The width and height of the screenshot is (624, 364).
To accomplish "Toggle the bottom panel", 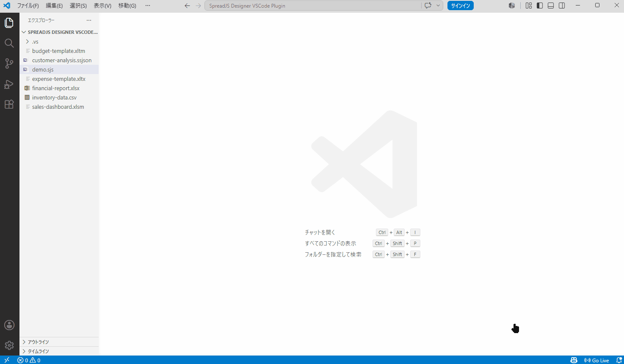I will click(551, 6).
